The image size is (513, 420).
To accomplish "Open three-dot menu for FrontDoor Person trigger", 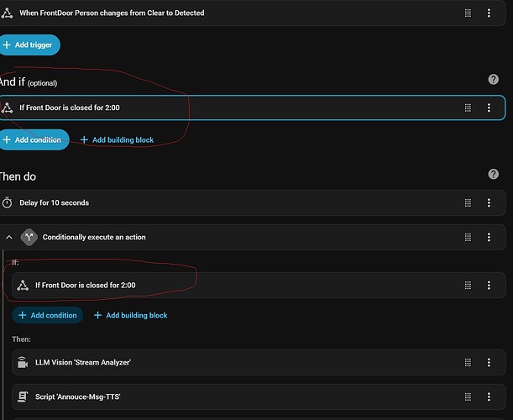I will (x=489, y=13).
